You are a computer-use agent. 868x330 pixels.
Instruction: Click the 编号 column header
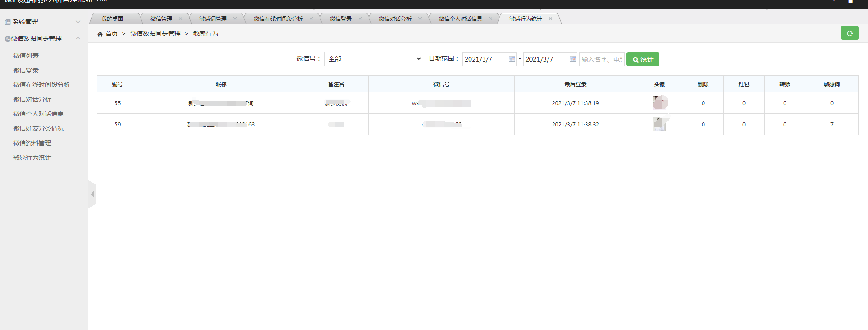pos(118,84)
